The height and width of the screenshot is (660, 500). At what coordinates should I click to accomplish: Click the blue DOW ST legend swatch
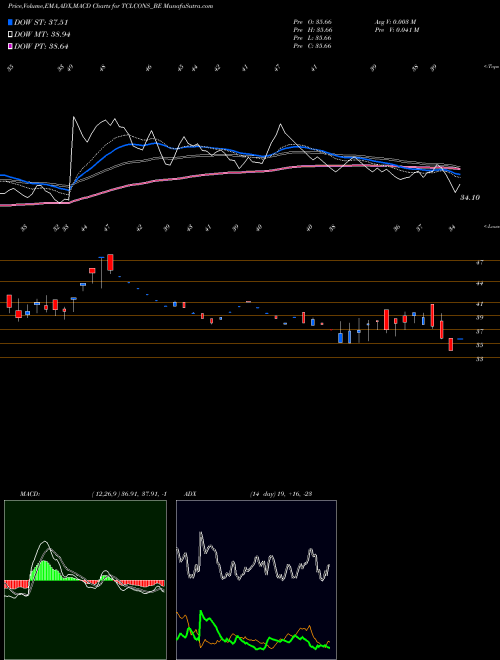pos(11,22)
